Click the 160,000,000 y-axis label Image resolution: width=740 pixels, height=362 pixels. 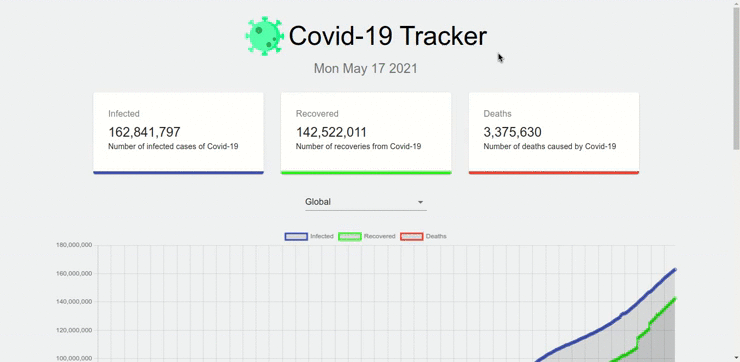[74, 273]
